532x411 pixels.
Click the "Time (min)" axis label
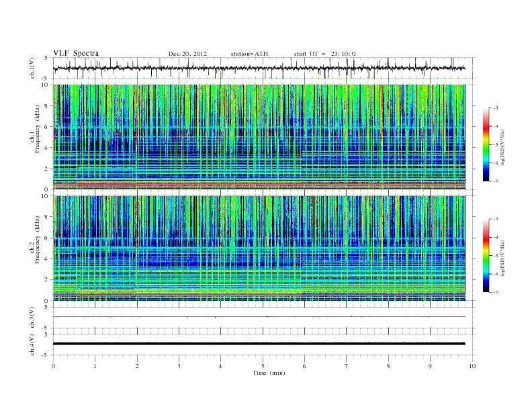[269, 373]
